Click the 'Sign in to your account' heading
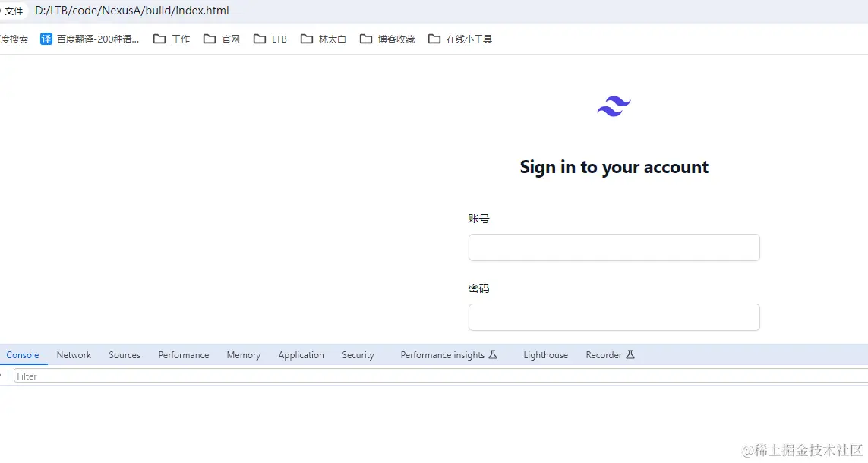Image resolution: width=868 pixels, height=463 pixels. pos(614,167)
